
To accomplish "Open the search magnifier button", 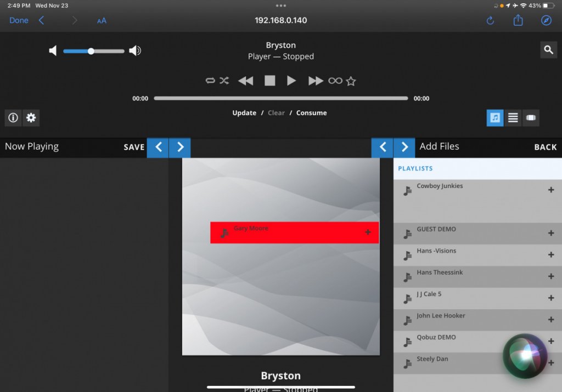I will (548, 50).
